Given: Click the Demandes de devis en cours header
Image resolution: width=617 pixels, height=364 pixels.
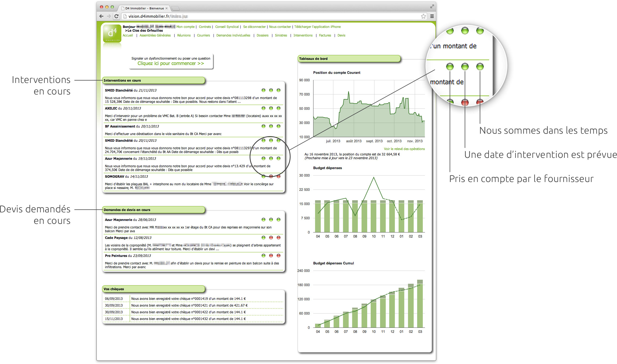Looking at the screenshot, I should pyautogui.click(x=153, y=210).
